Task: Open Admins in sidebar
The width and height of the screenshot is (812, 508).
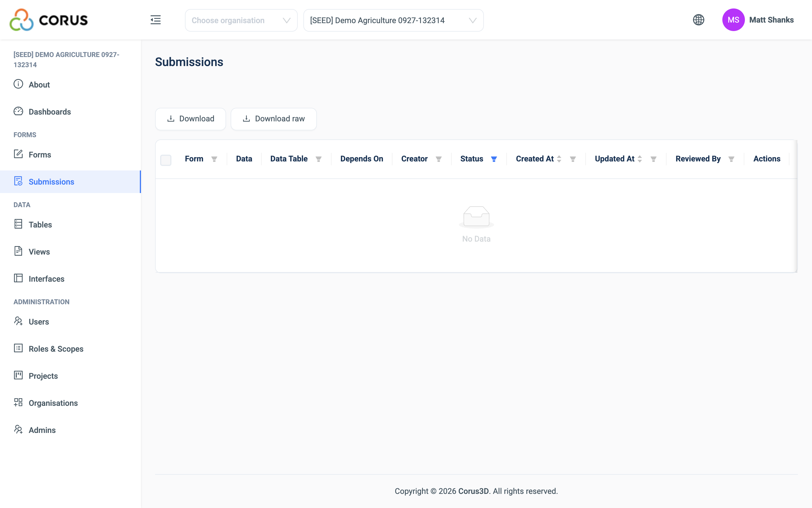Action: [70, 430]
